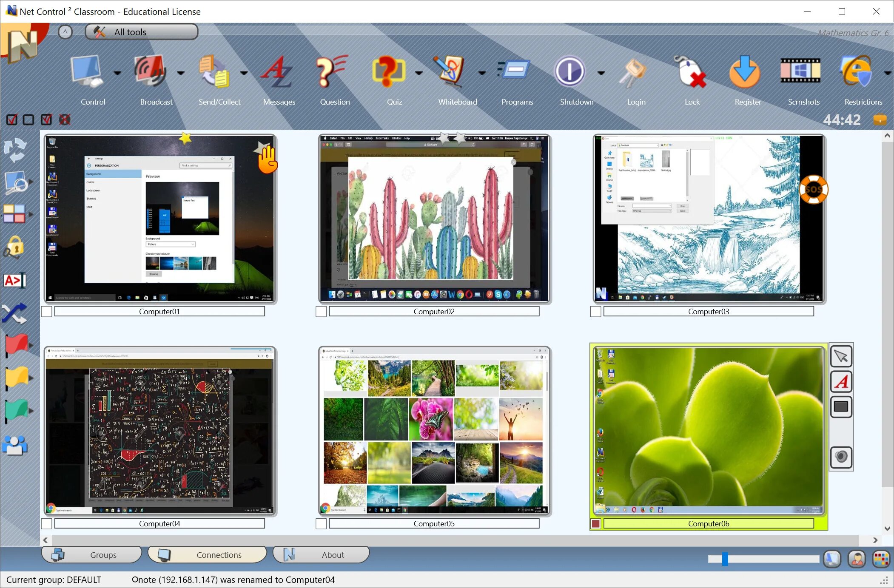This screenshot has width=894, height=588.
Task: Check the Computer01 selection checkbox
Action: [47, 312]
